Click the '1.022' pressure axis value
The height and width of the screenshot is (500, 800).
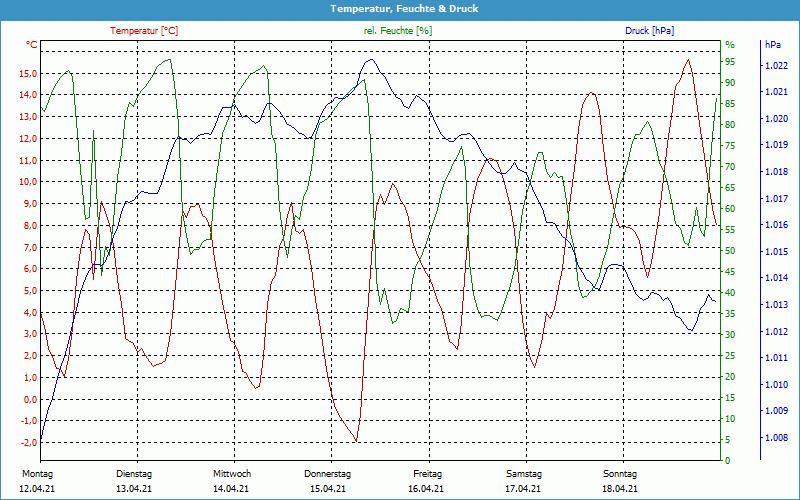pyautogui.click(x=777, y=65)
